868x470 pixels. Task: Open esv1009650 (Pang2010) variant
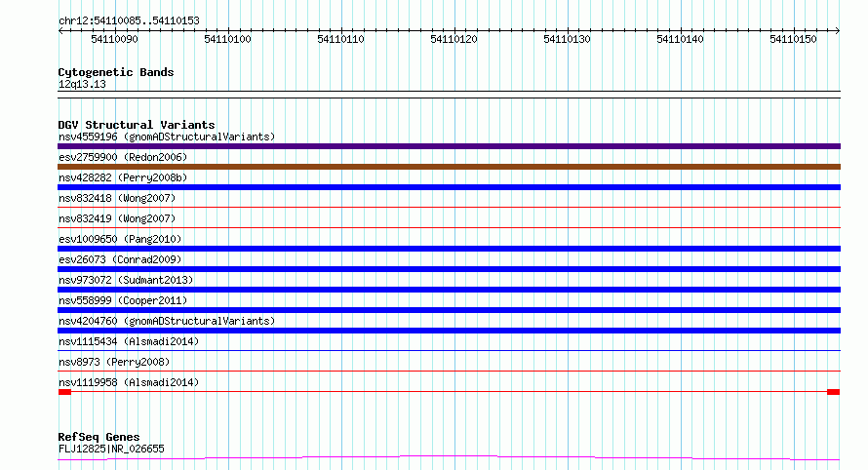coord(120,239)
